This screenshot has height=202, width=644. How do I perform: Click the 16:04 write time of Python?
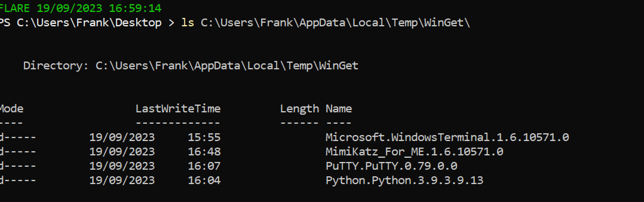tap(204, 180)
